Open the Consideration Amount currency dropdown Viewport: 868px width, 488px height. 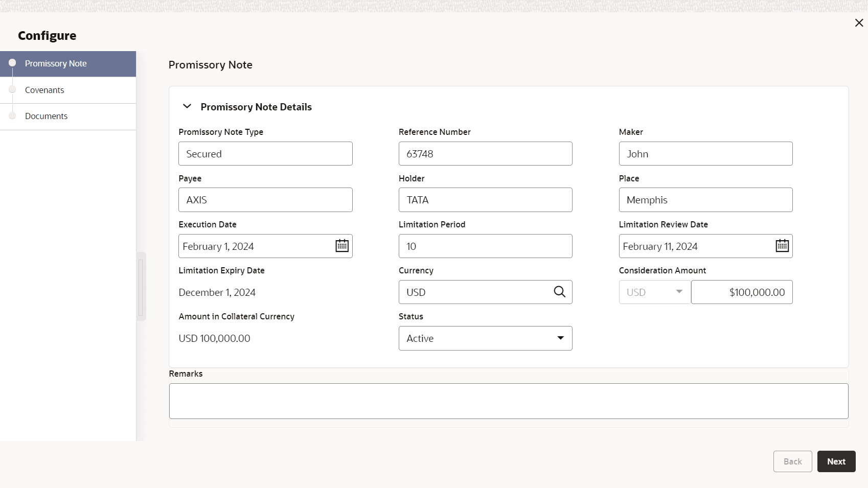point(654,292)
